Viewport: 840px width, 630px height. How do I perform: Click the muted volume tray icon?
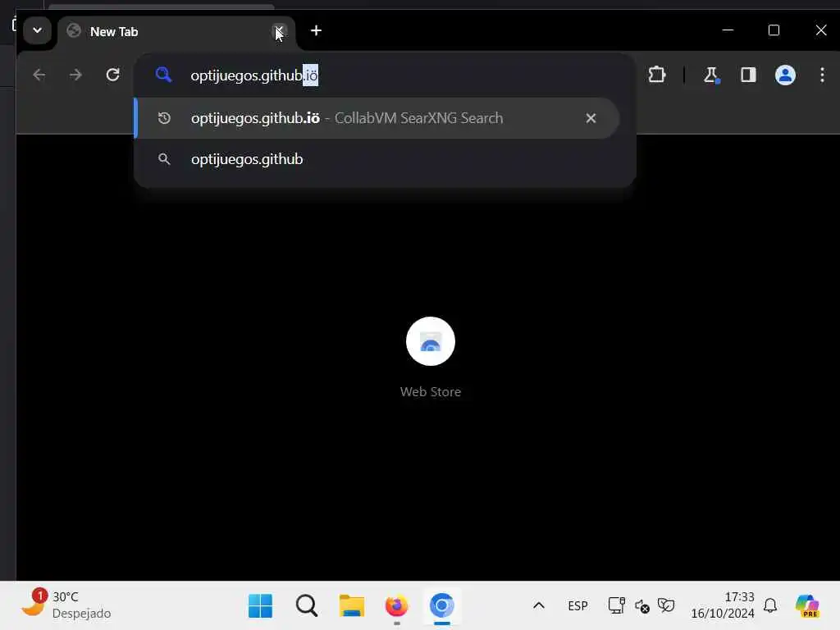point(641,606)
